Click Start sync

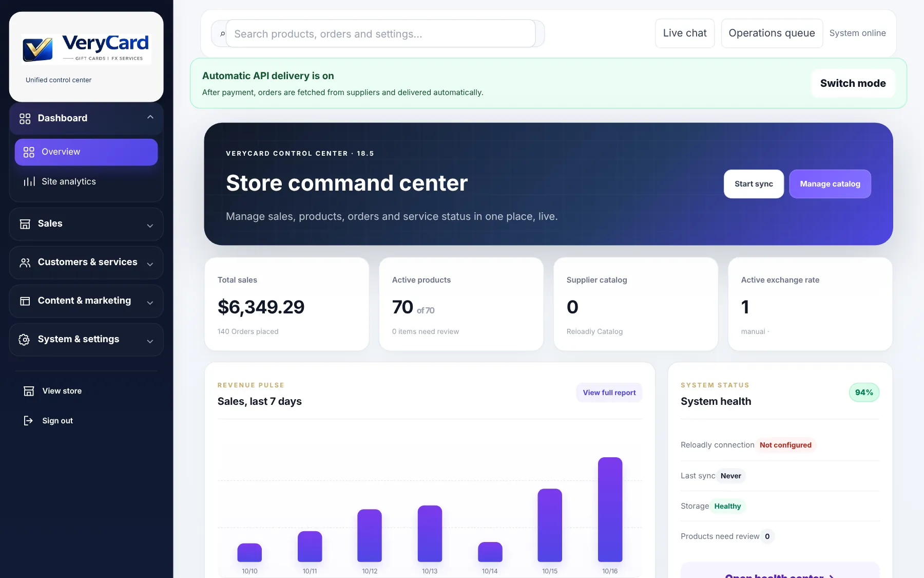click(x=754, y=184)
